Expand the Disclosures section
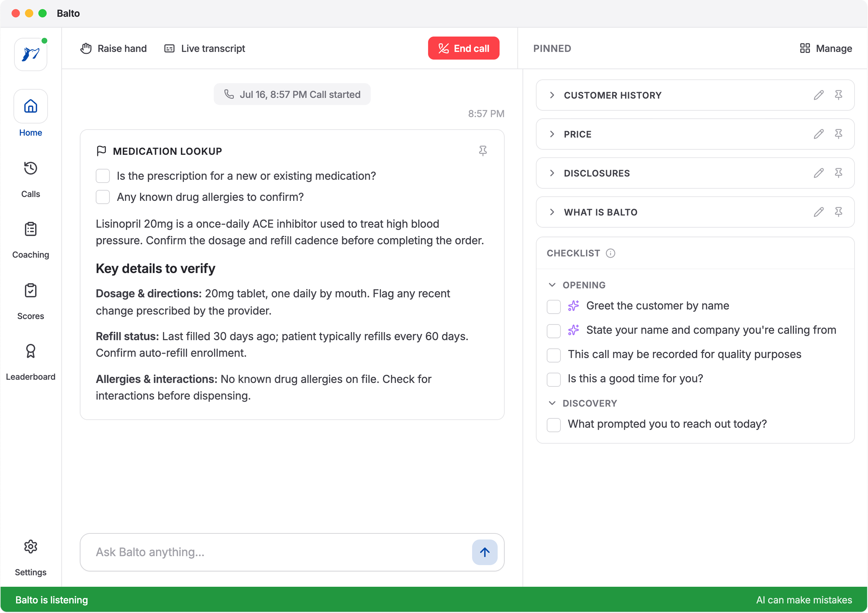The height and width of the screenshot is (613, 868). point(552,173)
